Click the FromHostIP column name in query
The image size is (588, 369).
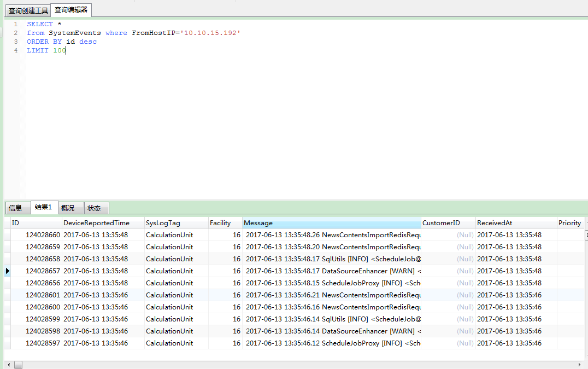pos(154,33)
